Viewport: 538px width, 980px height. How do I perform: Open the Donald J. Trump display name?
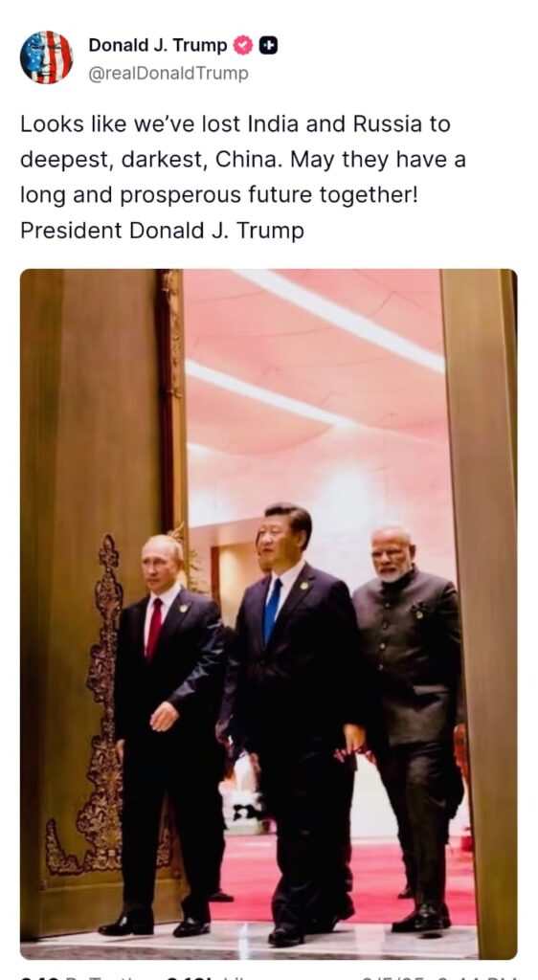click(158, 46)
